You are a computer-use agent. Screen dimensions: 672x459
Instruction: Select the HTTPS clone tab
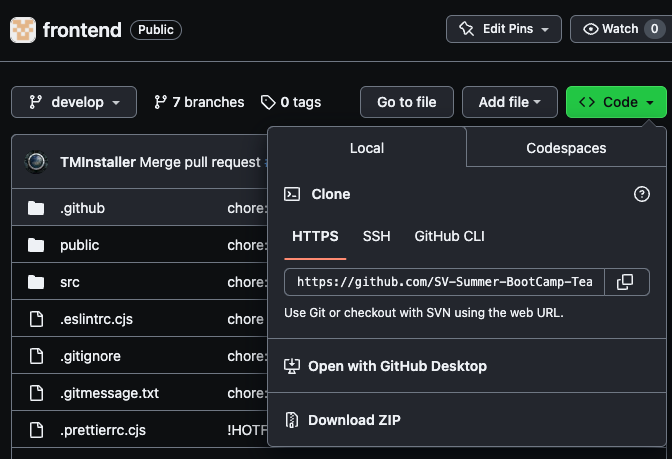(315, 237)
